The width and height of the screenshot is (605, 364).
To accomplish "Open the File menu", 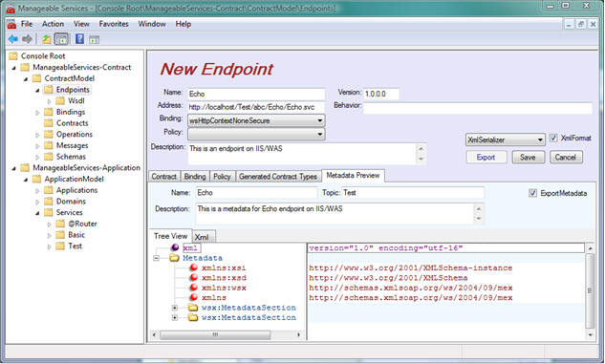I will pyautogui.click(x=27, y=24).
